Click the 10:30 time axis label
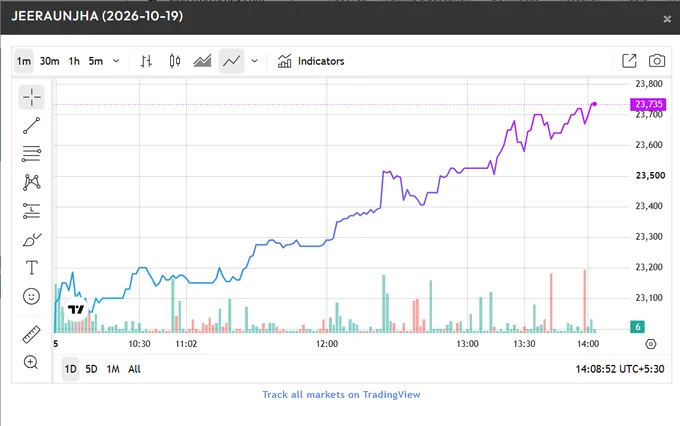Viewport: 680px width, 426px height. [139, 344]
